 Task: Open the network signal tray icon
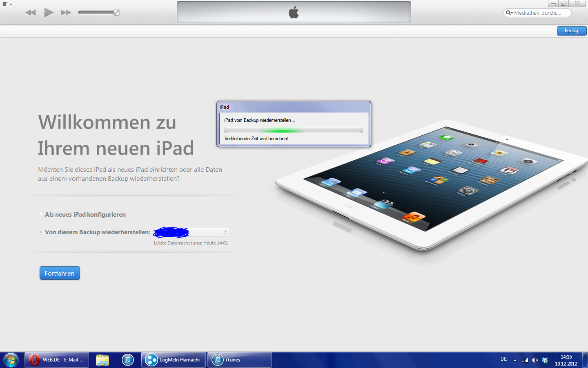click(525, 360)
